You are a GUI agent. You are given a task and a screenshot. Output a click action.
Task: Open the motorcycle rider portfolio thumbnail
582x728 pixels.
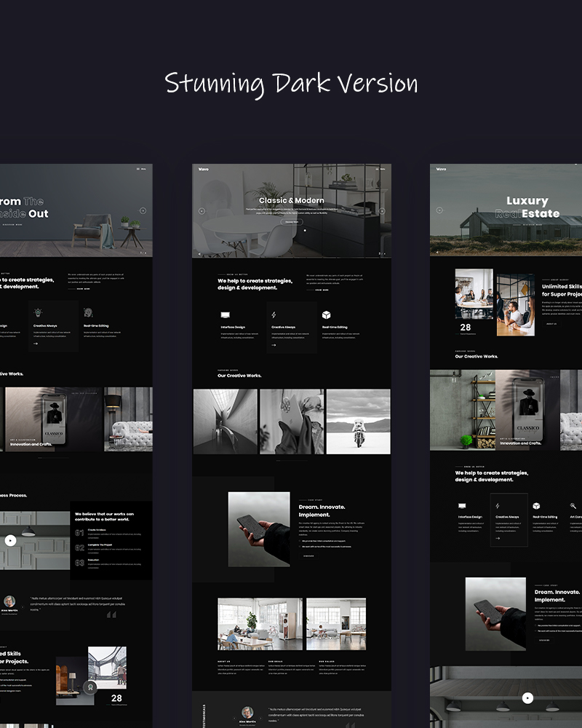[358, 422]
